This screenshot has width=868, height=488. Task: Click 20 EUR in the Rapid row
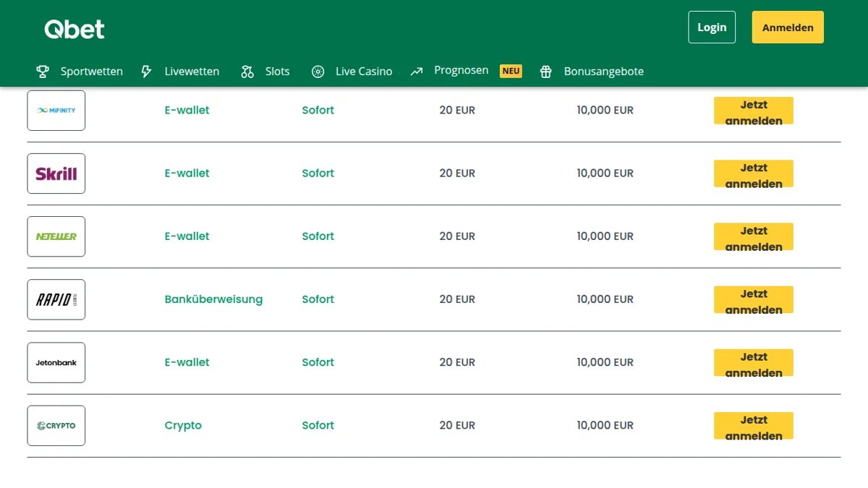pyautogui.click(x=457, y=299)
